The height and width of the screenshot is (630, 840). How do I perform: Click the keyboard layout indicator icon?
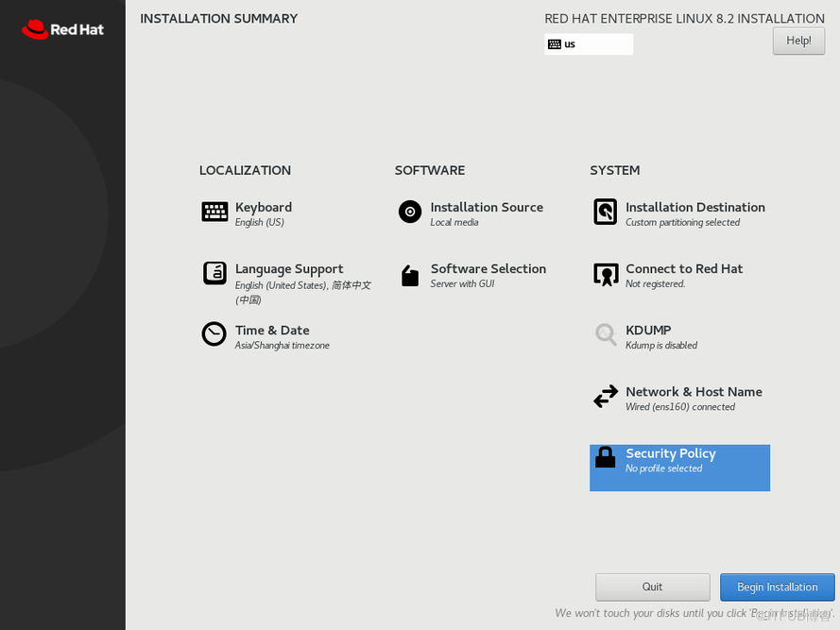[555, 44]
